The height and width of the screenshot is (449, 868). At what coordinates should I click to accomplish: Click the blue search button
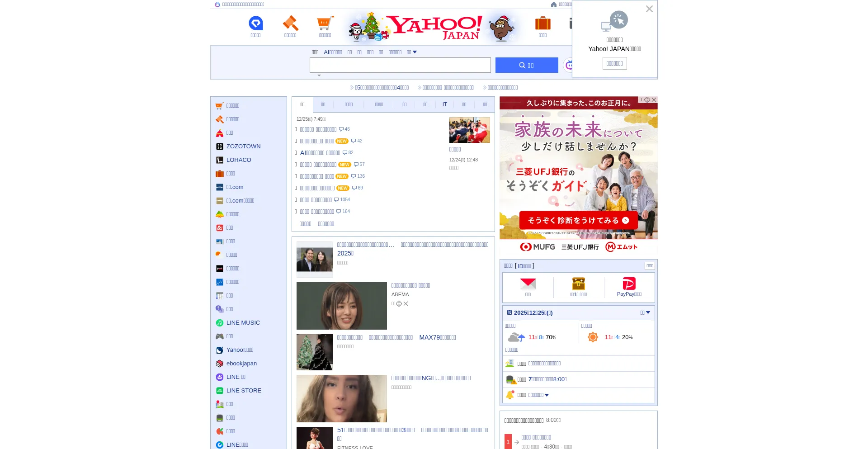point(526,65)
